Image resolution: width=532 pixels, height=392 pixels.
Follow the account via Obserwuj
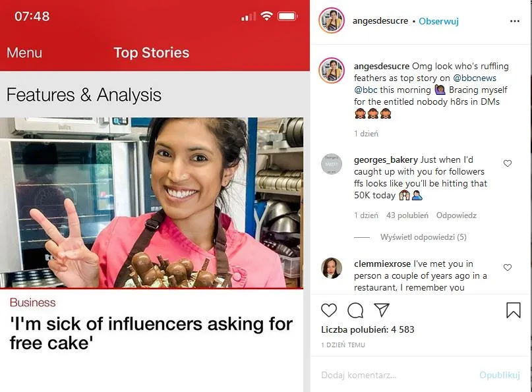tap(438, 21)
